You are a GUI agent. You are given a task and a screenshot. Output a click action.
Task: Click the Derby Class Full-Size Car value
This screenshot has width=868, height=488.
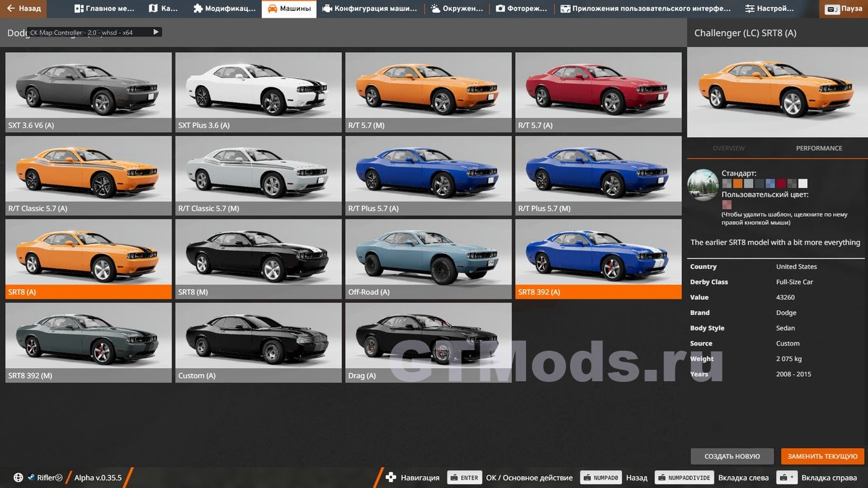click(794, 282)
